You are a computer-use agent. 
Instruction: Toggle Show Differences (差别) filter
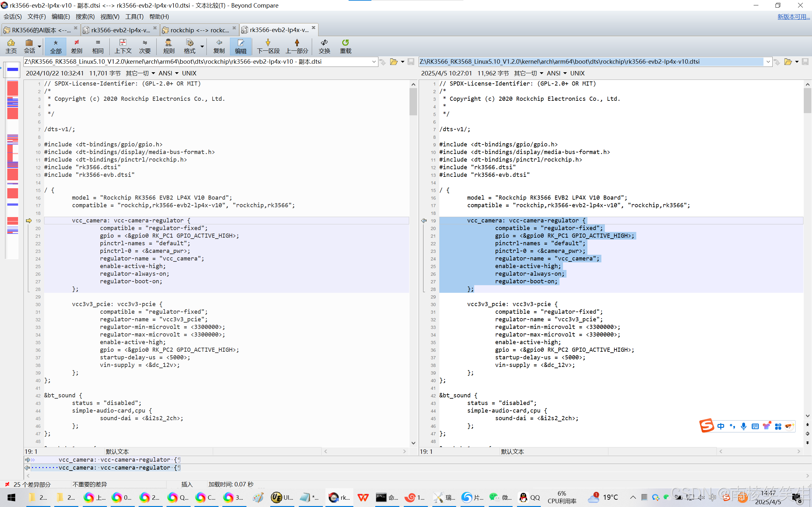coord(76,46)
